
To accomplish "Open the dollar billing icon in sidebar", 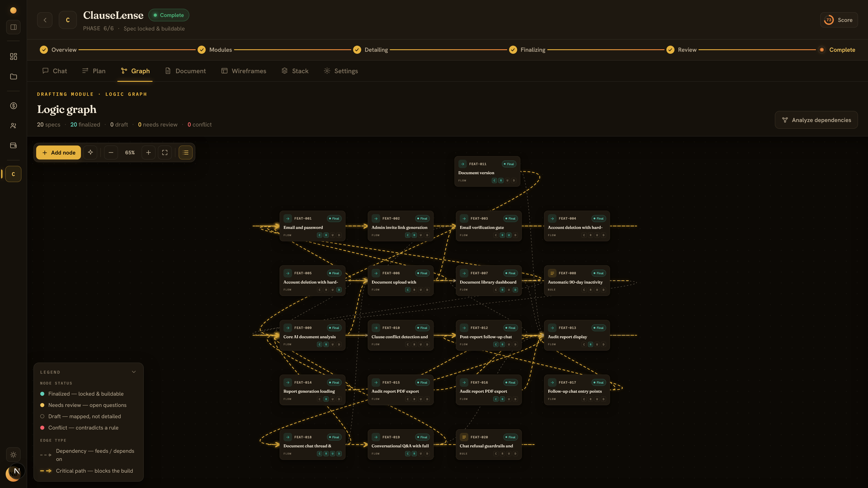I will click(x=14, y=106).
